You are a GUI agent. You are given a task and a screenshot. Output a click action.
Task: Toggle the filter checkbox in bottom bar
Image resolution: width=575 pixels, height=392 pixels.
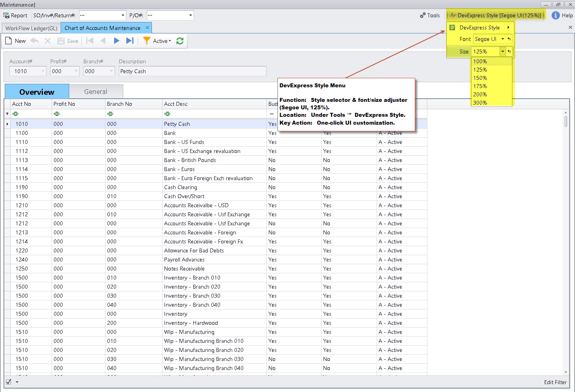point(9,382)
